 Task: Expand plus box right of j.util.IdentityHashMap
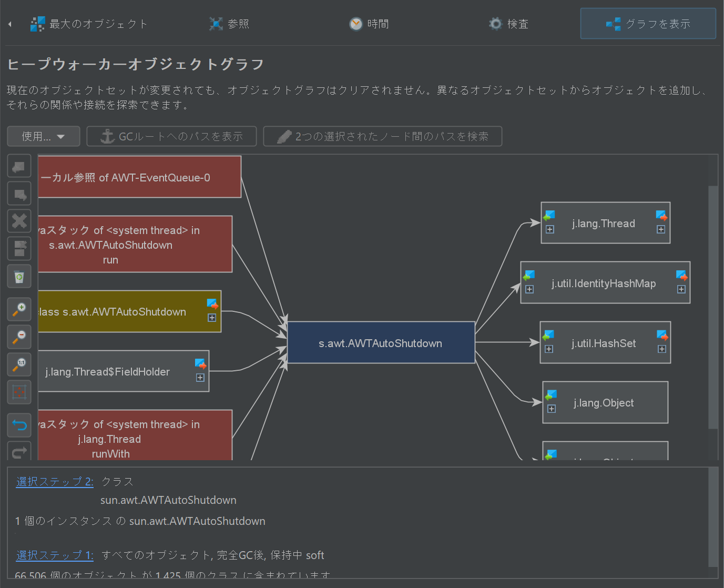coord(681,289)
